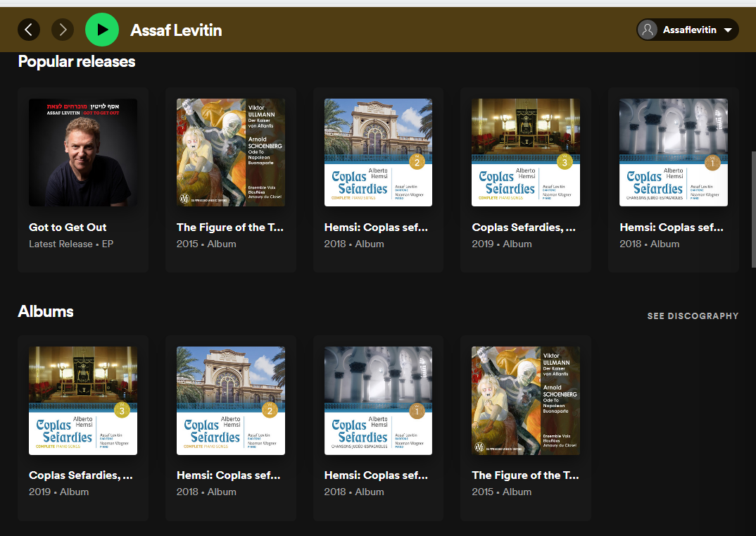The height and width of the screenshot is (536, 756).
Task: Open The Figure of the T... cover in Albums
Action: (x=526, y=401)
